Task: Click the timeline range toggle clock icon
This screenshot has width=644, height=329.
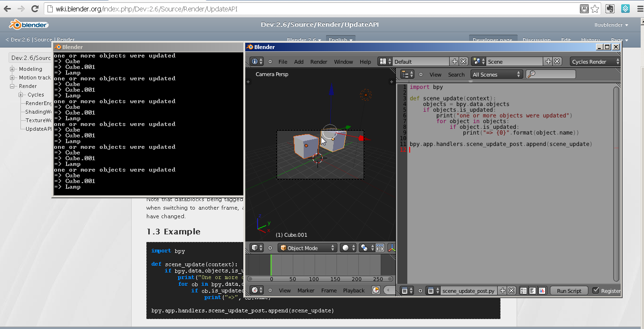Action: point(376,290)
